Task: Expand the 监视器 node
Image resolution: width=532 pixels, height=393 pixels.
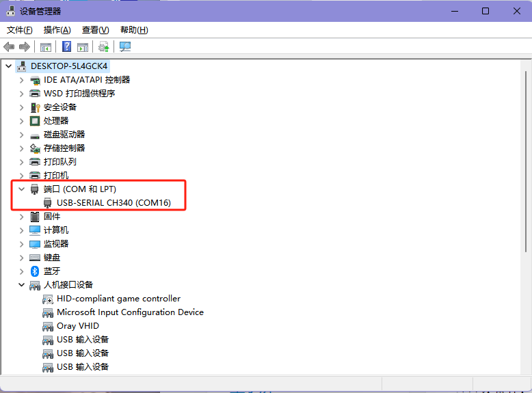Action: 22,244
